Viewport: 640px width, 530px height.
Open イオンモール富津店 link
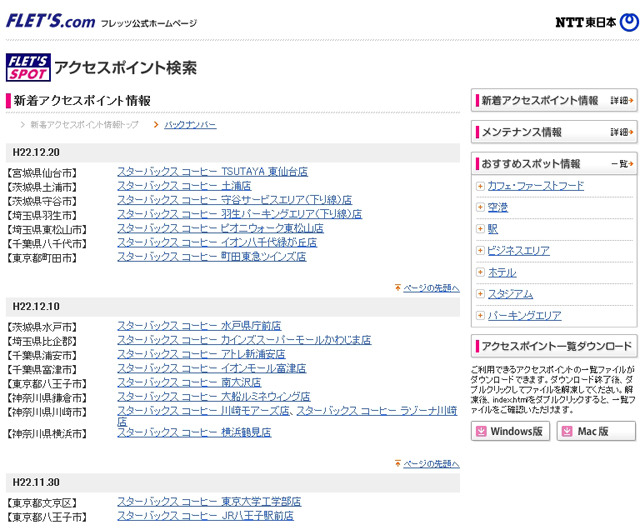[x=212, y=368]
